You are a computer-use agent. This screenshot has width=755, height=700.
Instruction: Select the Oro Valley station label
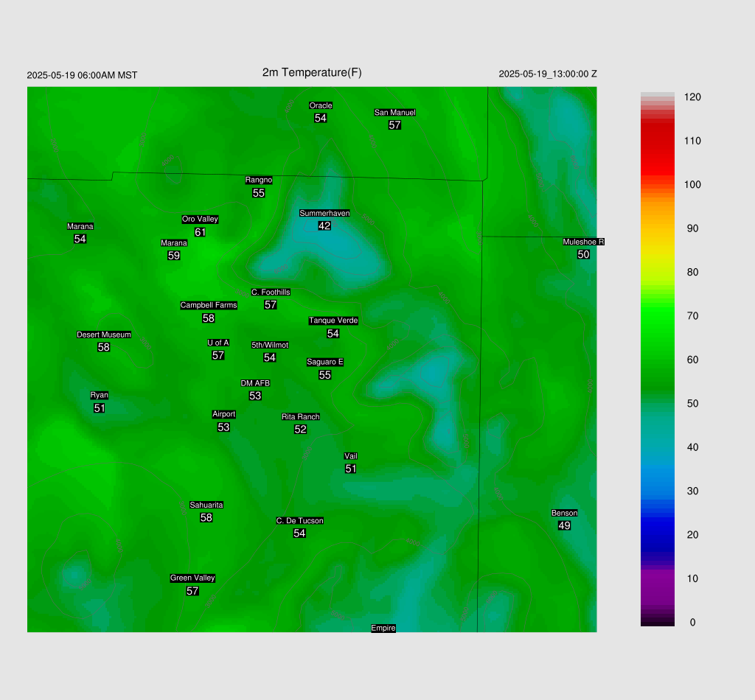tap(201, 219)
